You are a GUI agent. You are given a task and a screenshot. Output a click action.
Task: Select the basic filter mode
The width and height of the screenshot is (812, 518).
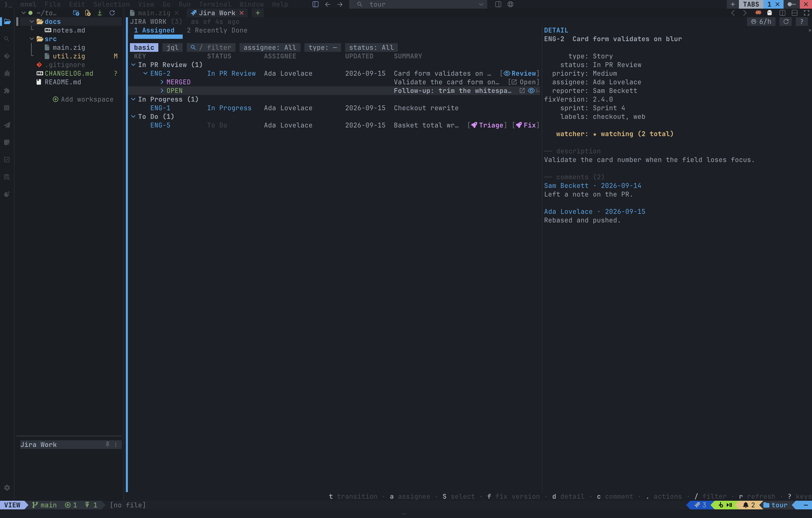[x=144, y=47]
